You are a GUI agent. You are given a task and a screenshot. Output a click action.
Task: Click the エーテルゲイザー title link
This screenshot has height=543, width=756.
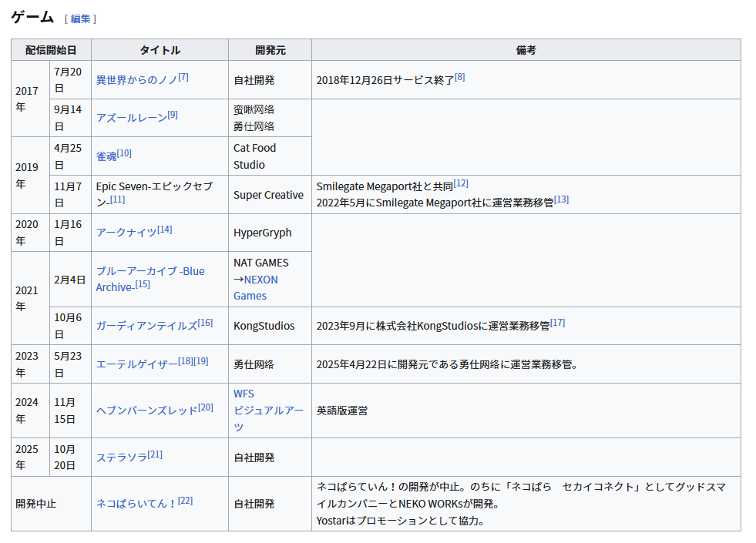click(136, 364)
